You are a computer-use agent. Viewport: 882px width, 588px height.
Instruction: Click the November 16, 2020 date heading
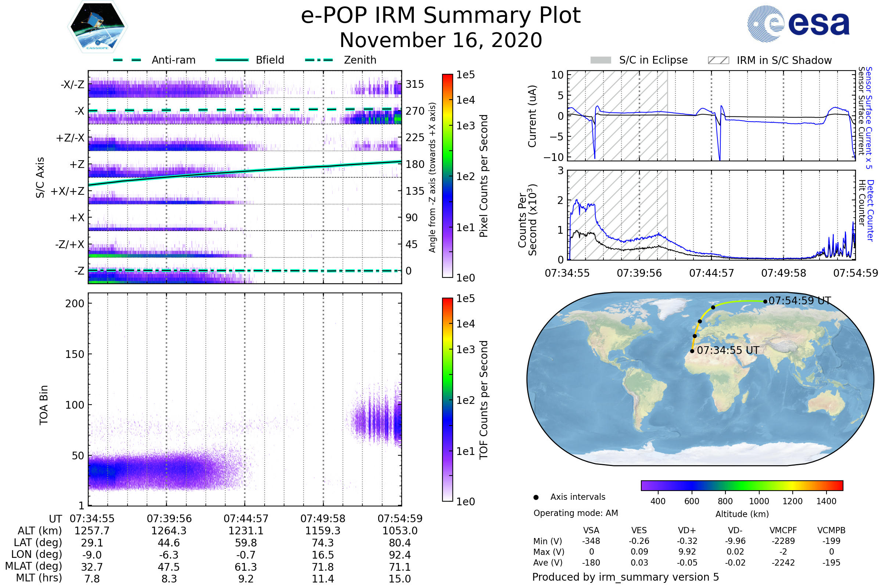click(x=441, y=40)
